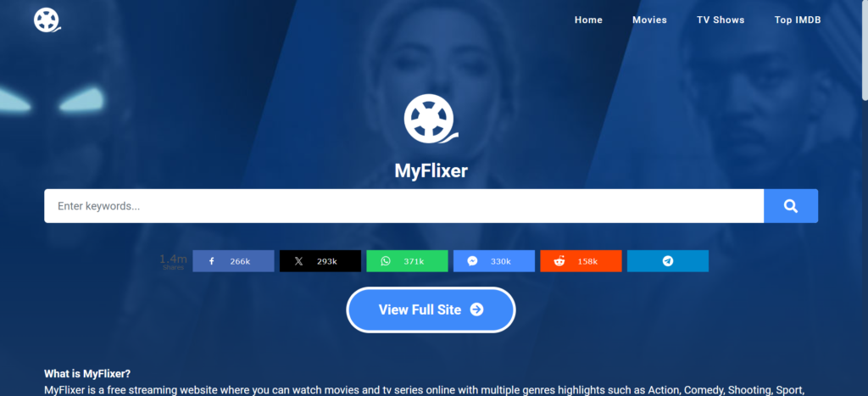Image resolution: width=868 pixels, height=396 pixels.
Task: Focus the Enter keywords search field
Action: tap(404, 206)
